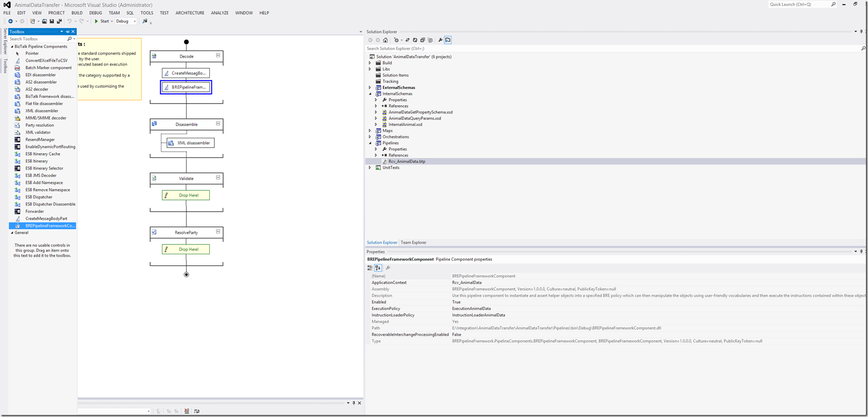Collapse the Validate stage with minus box
Viewport: 868px width, 417px height.
pyautogui.click(x=218, y=178)
